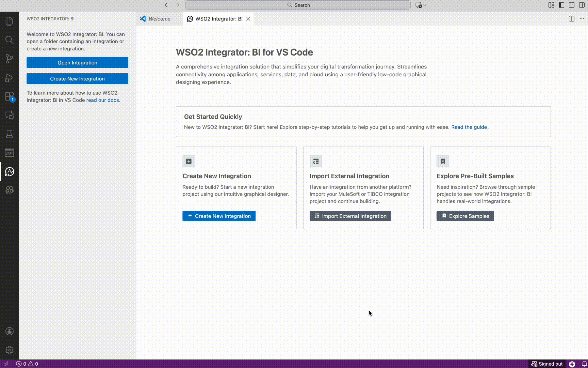Open the editor more actions ellipsis menu
Viewport: 588px width, 368px height.
(x=582, y=19)
